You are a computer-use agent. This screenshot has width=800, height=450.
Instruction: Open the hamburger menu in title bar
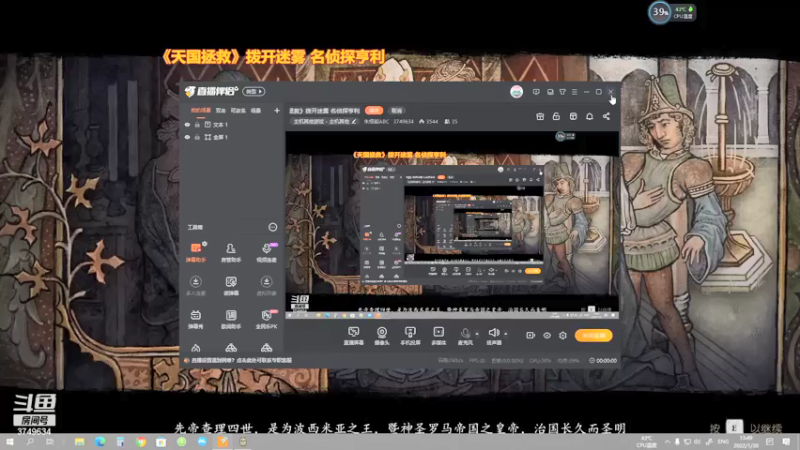pyautogui.click(x=574, y=92)
